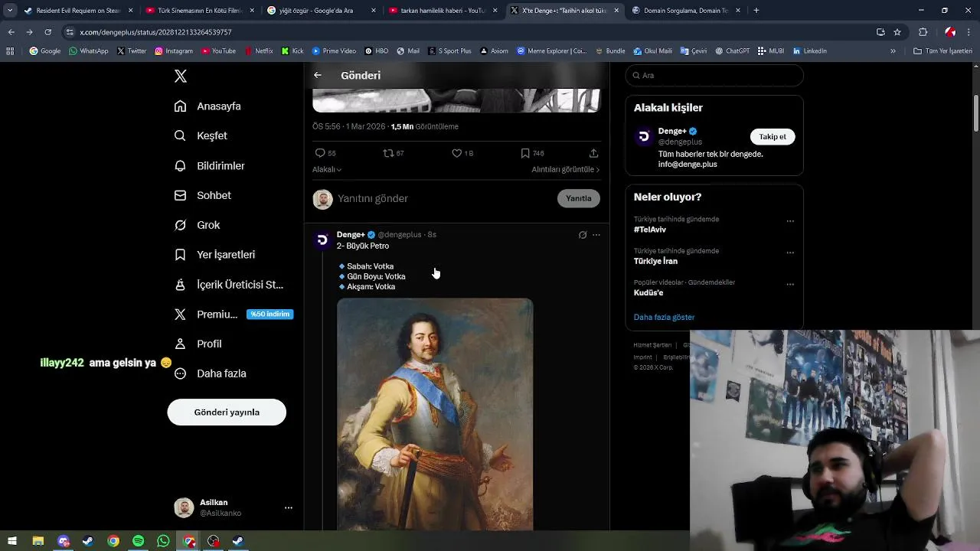
Task: Open Alakalı sort dropdown
Action: click(327, 169)
